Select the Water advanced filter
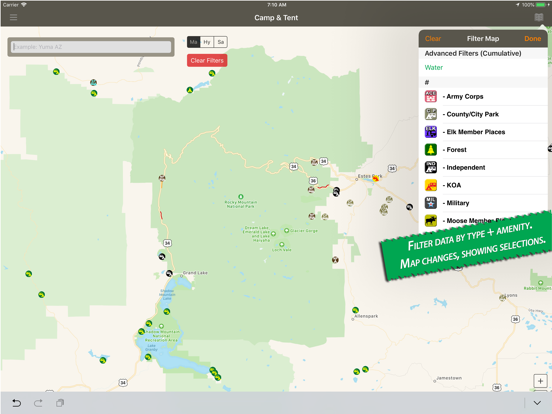 pyautogui.click(x=483, y=68)
